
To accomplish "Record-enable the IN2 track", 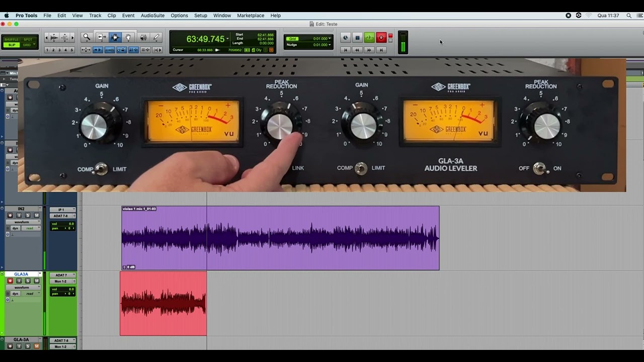I will click(10, 215).
